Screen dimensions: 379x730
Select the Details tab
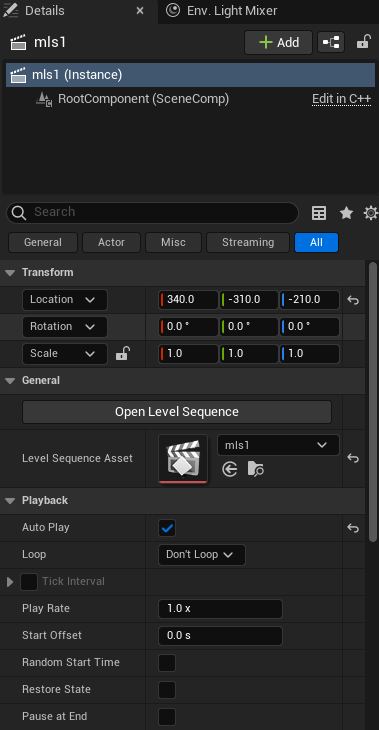[x=45, y=11]
